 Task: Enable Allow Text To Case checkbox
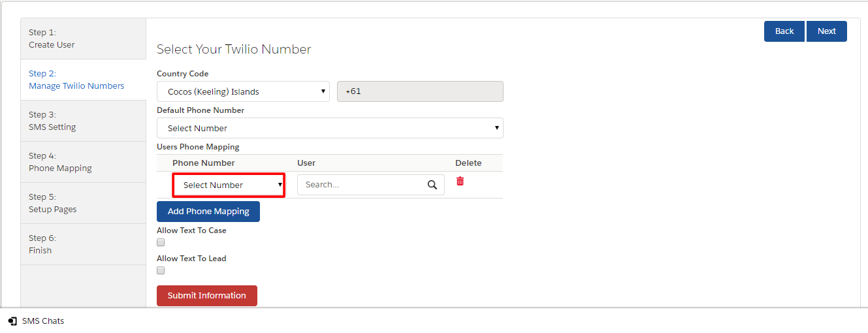161,242
